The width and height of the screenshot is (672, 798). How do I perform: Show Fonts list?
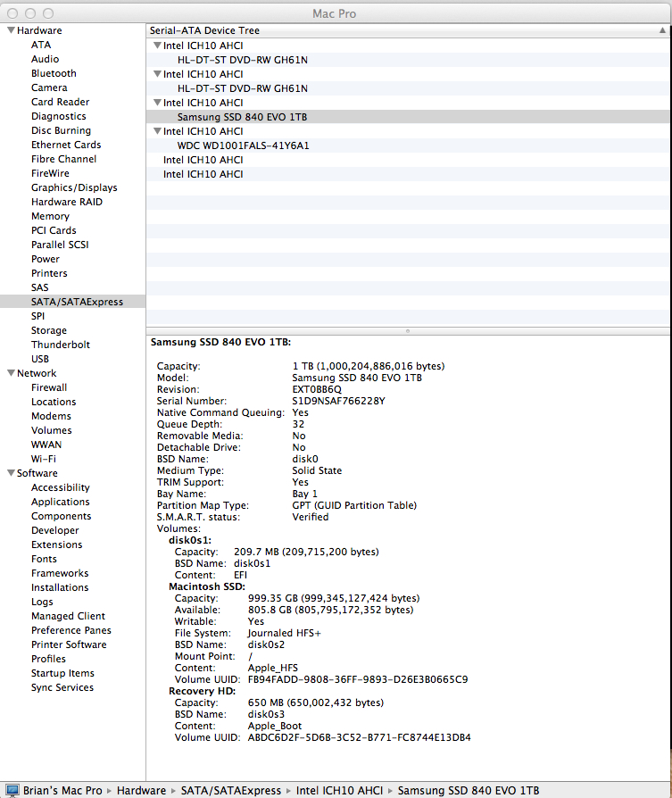click(x=44, y=558)
